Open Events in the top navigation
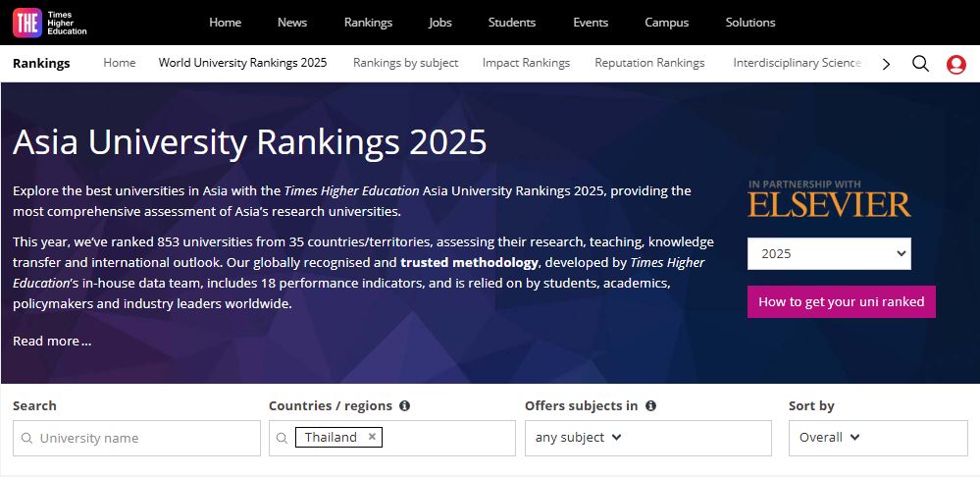 [x=591, y=23]
